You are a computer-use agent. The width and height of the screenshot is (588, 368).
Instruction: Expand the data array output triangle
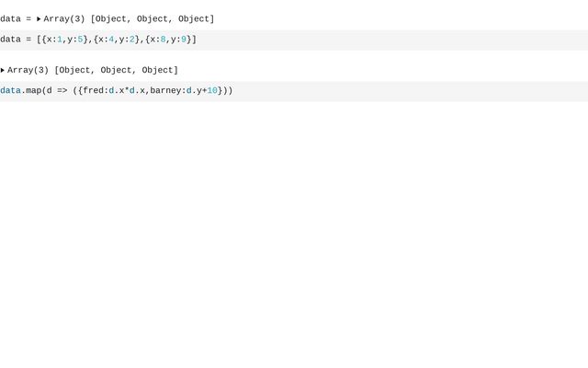(39, 19)
